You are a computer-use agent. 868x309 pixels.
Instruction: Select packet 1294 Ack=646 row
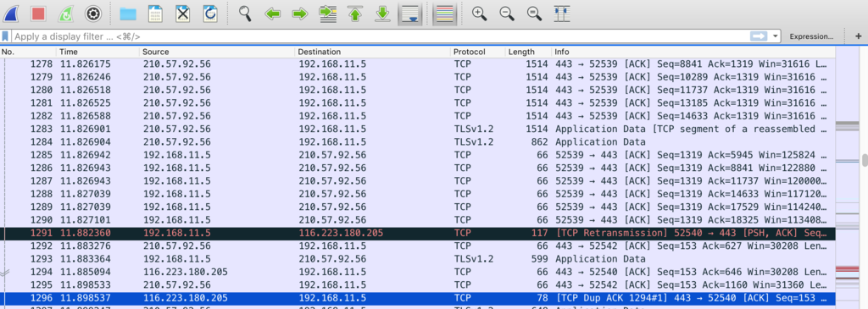point(417,272)
